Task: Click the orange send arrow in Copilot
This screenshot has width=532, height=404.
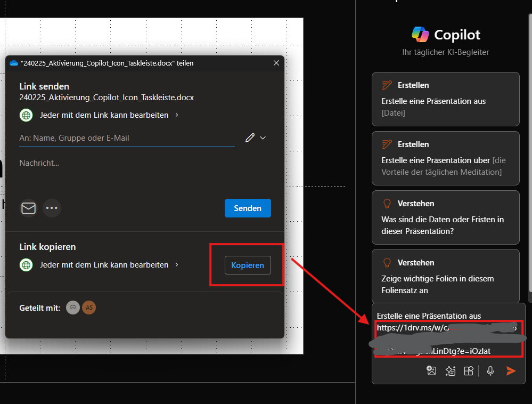Action: click(511, 371)
